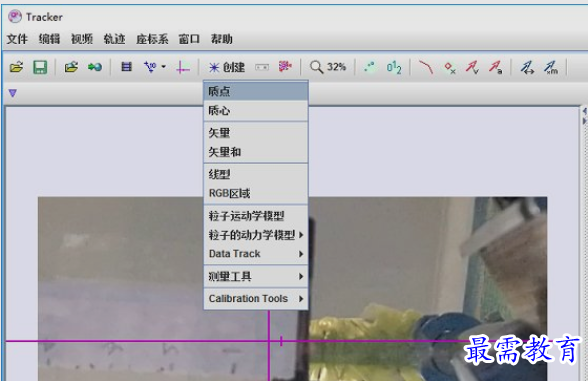This screenshot has height=381, width=588.
Task: Click the track control rectangle icon
Action: [262, 67]
